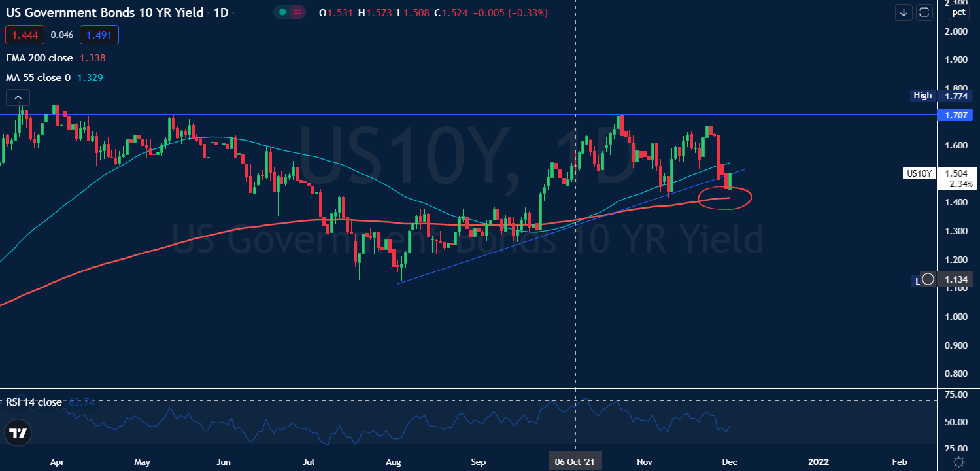Select the RSI 14 close indicator legend
The width and height of the screenshot is (980, 471).
point(34,402)
